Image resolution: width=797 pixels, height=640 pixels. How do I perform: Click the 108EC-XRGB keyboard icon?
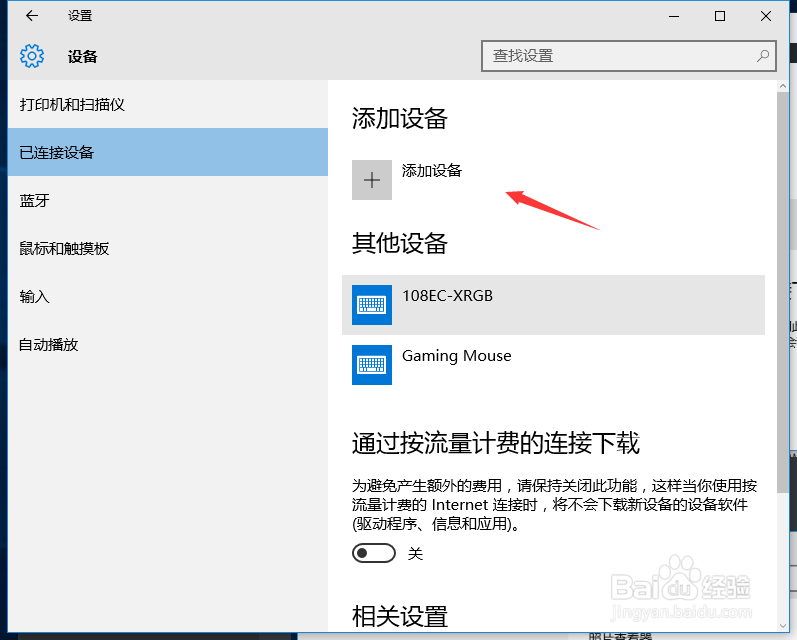pyautogui.click(x=372, y=305)
